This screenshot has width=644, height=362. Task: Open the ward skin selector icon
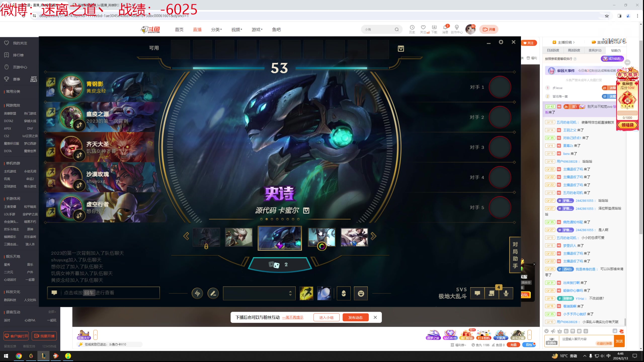(x=344, y=293)
